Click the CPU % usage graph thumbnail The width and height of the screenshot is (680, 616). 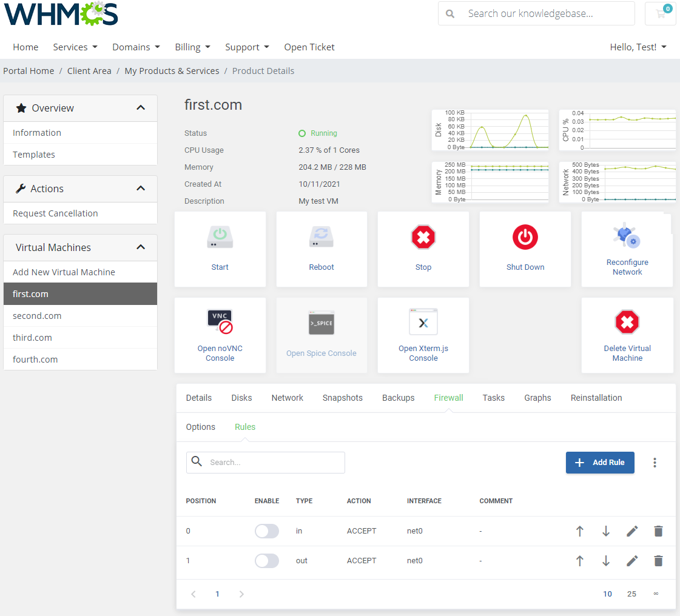click(x=618, y=130)
